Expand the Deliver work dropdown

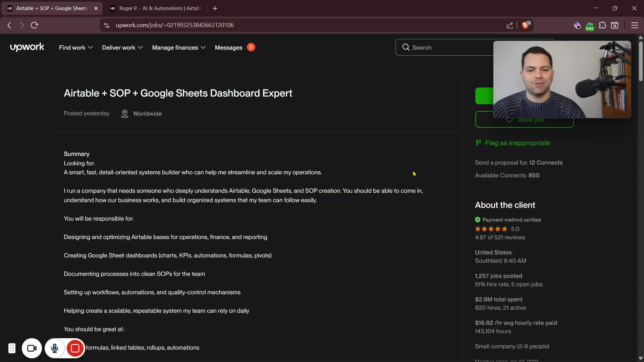click(x=122, y=48)
